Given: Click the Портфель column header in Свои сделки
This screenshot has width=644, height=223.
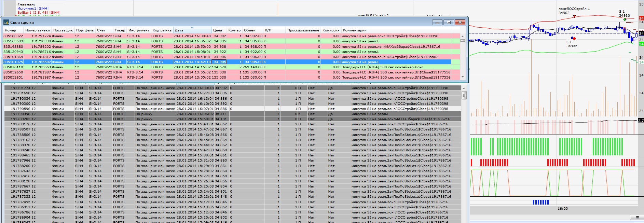Looking at the screenshot, I should click(x=85, y=30).
